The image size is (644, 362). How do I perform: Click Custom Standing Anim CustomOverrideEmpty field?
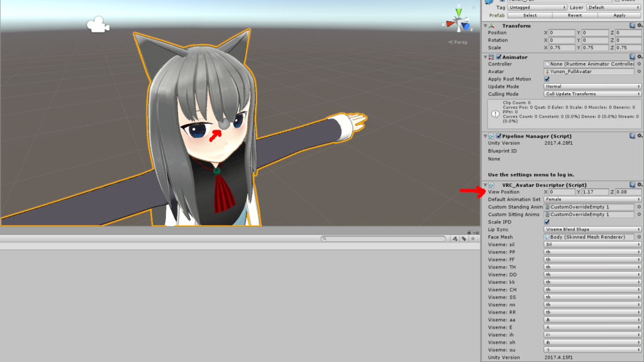pyautogui.click(x=589, y=207)
